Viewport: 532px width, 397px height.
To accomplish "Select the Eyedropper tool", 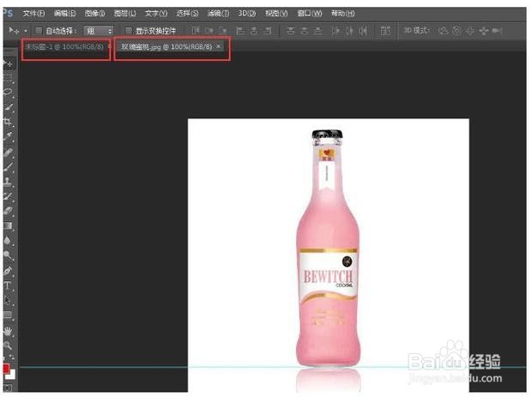I will click(x=8, y=136).
